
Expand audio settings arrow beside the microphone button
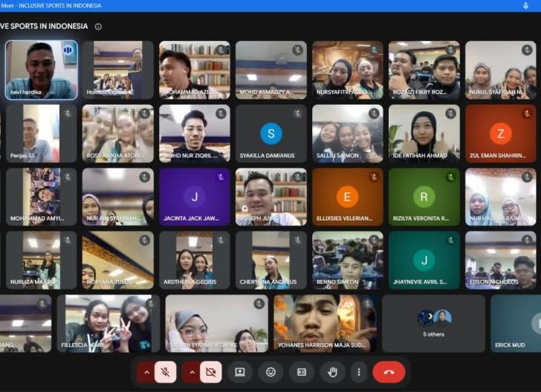click(146, 372)
